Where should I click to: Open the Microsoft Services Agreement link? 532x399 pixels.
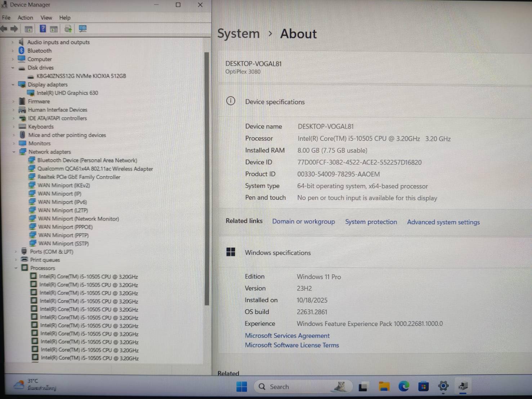287,336
